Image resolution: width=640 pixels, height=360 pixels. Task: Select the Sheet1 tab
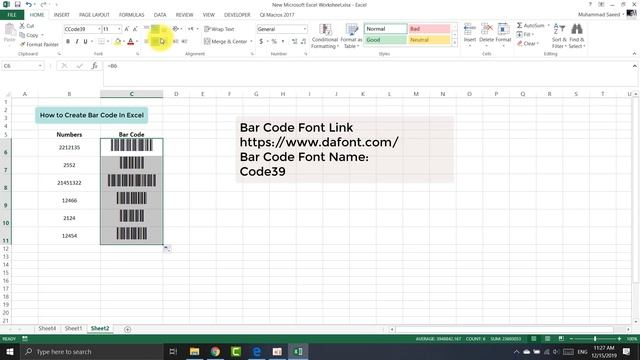[73, 328]
